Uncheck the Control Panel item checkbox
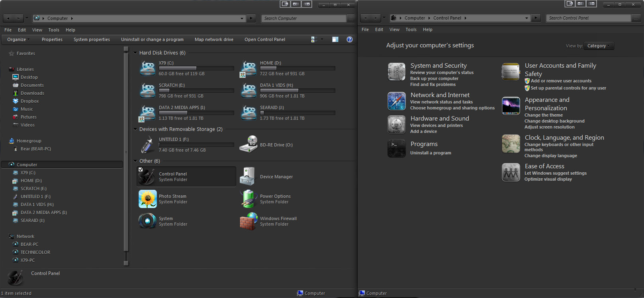Viewport: 644px width, 298px height. point(141,169)
